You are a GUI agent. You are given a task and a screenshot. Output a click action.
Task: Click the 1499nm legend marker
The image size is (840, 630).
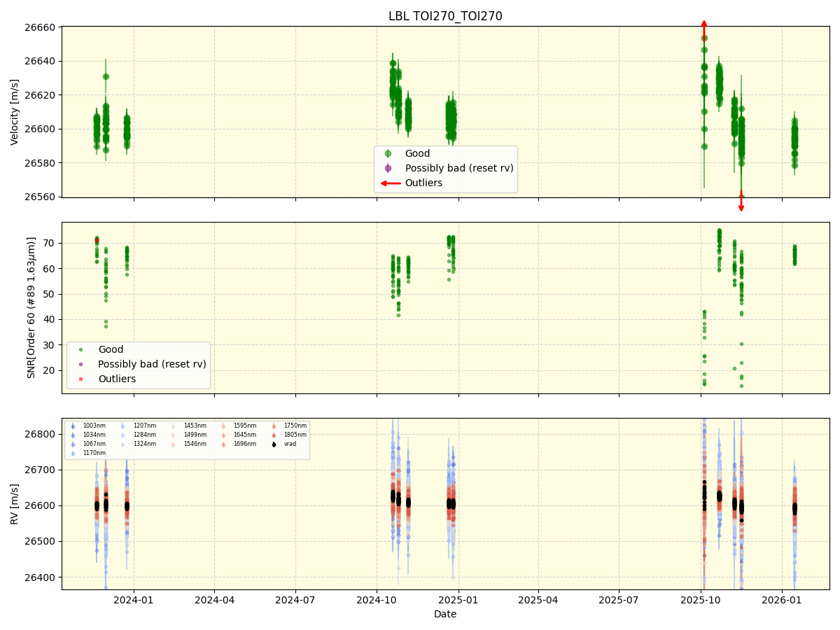[x=174, y=435]
